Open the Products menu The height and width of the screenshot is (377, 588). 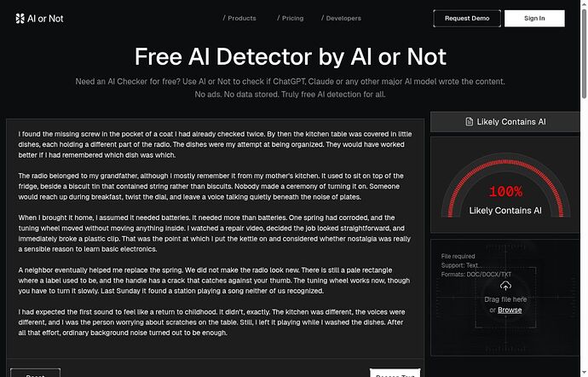(x=239, y=18)
